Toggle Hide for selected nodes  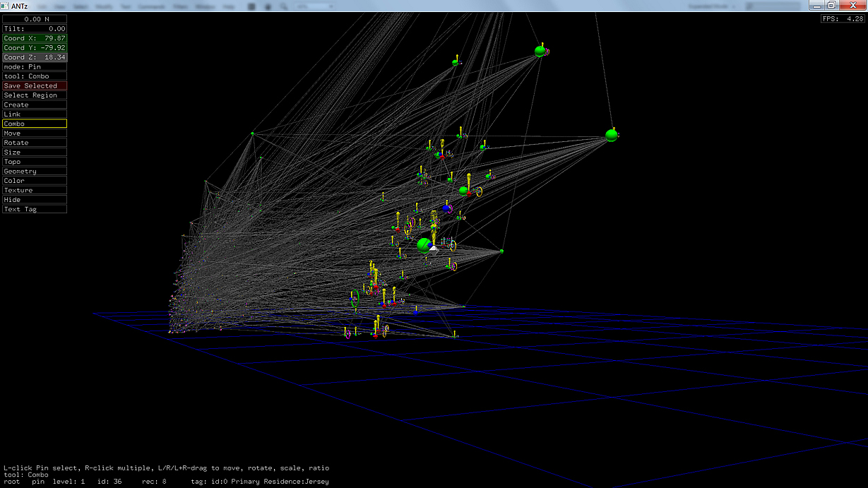tap(35, 200)
